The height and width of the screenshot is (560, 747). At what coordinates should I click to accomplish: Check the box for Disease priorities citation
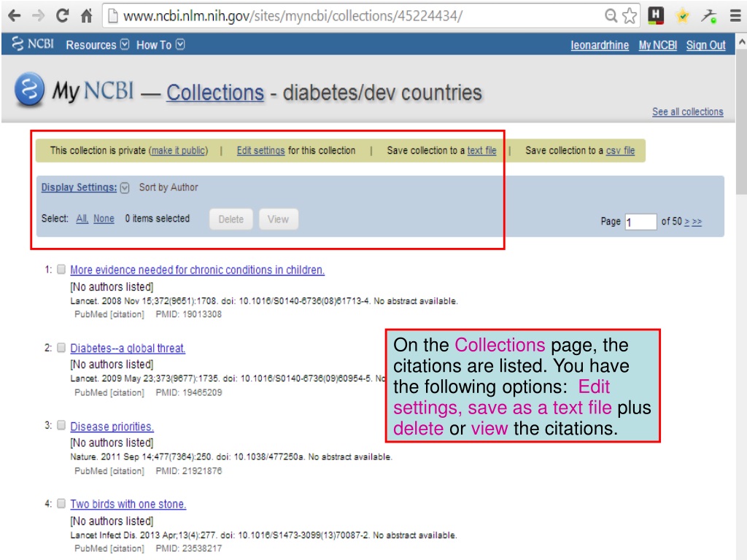[61, 425]
